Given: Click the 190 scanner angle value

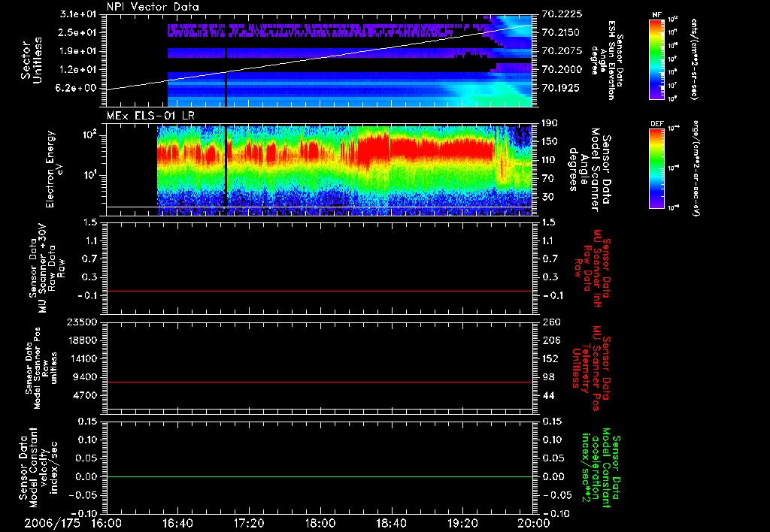Looking at the screenshot, I should click(550, 123).
